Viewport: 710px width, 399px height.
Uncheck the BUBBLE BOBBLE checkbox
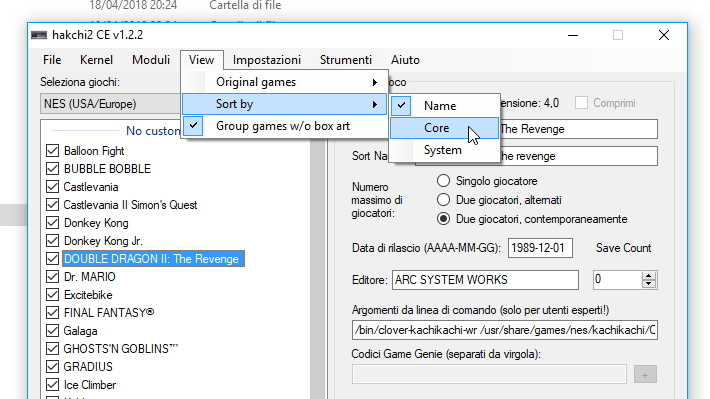point(53,168)
